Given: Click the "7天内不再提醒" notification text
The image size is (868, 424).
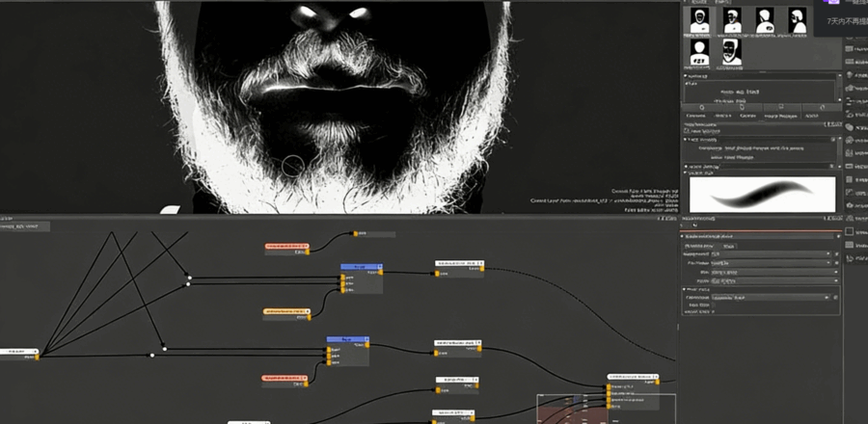Looking at the screenshot, I should (x=845, y=21).
